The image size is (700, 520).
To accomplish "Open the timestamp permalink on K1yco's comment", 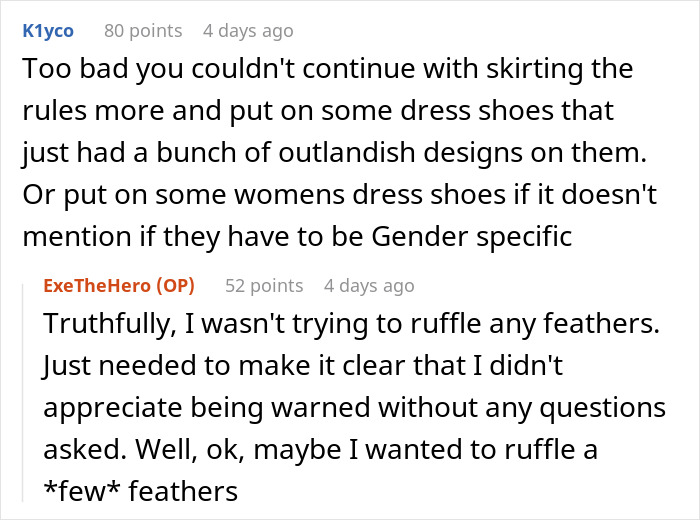I will point(248,31).
